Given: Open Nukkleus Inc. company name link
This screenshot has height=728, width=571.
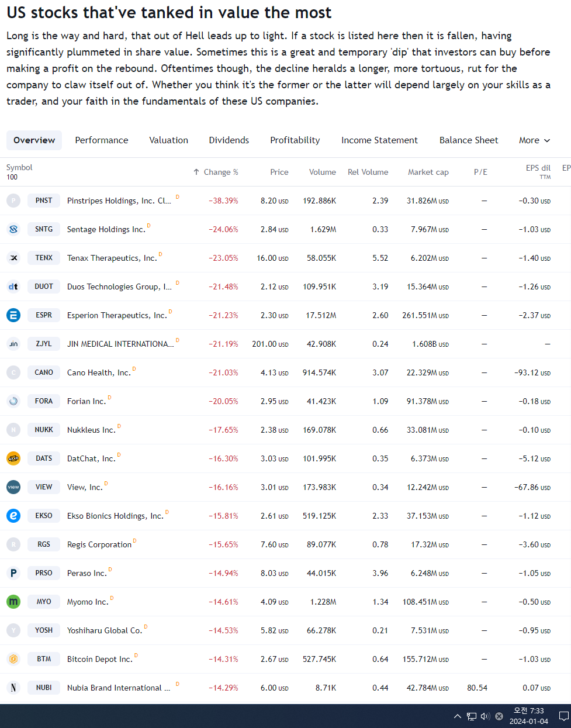Looking at the screenshot, I should [x=91, y=430].
